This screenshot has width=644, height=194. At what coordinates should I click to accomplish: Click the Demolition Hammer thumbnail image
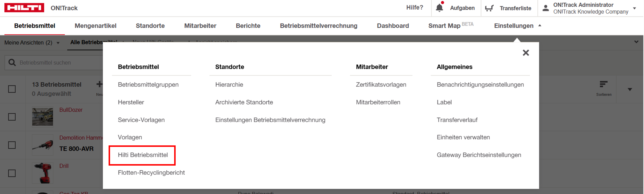pos(42,145)
